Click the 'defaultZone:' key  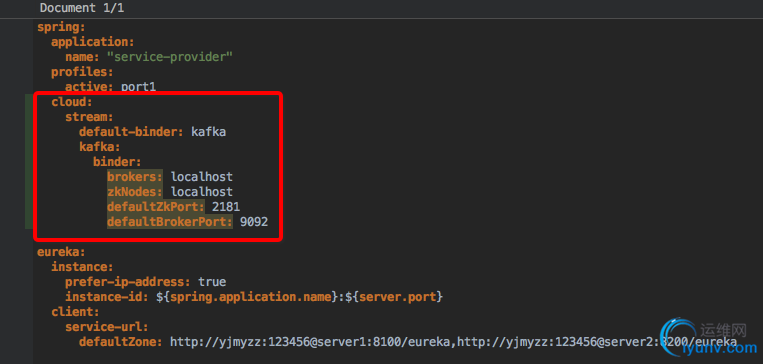click(x=121, y=342)
